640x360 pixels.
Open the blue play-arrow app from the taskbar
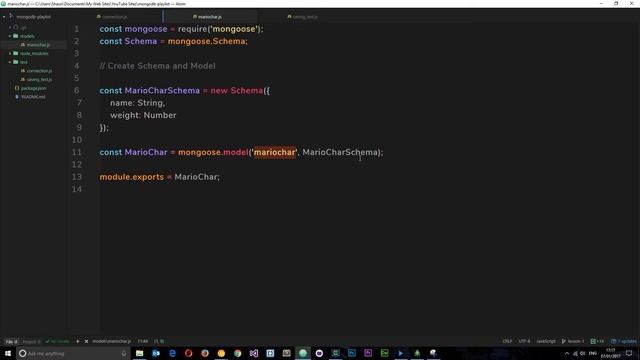click(401, 353)
